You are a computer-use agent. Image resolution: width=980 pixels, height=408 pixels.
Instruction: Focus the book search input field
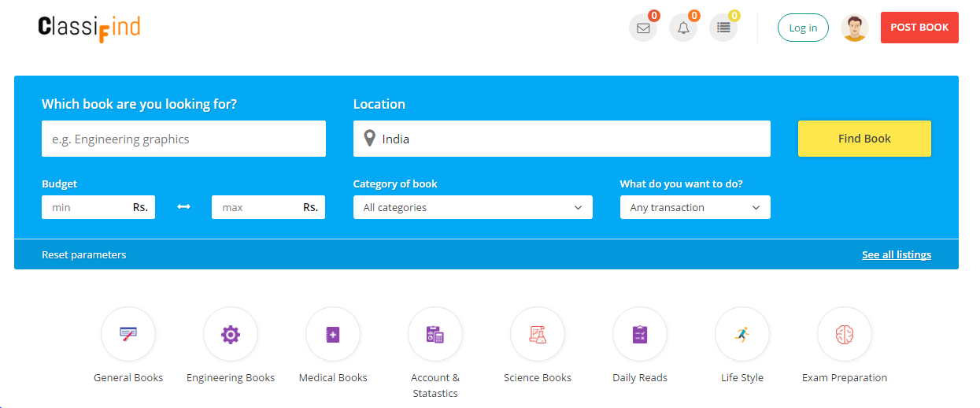183,139
